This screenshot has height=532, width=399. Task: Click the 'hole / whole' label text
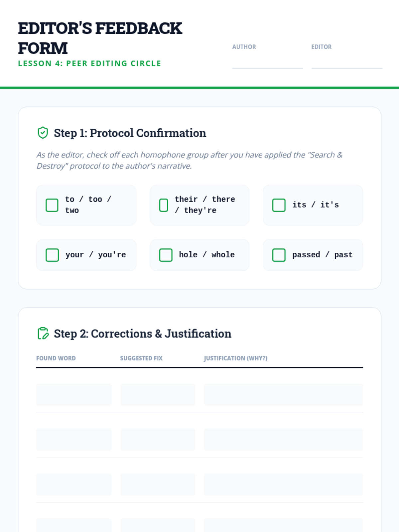pyautogui.click(x=206, y=255)
